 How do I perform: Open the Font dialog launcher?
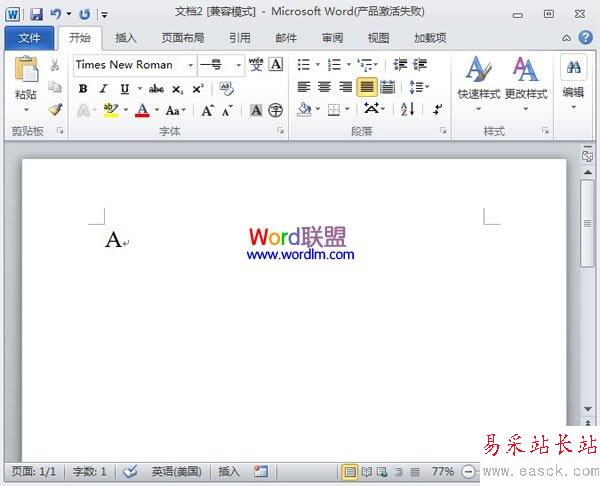point(280,131)
